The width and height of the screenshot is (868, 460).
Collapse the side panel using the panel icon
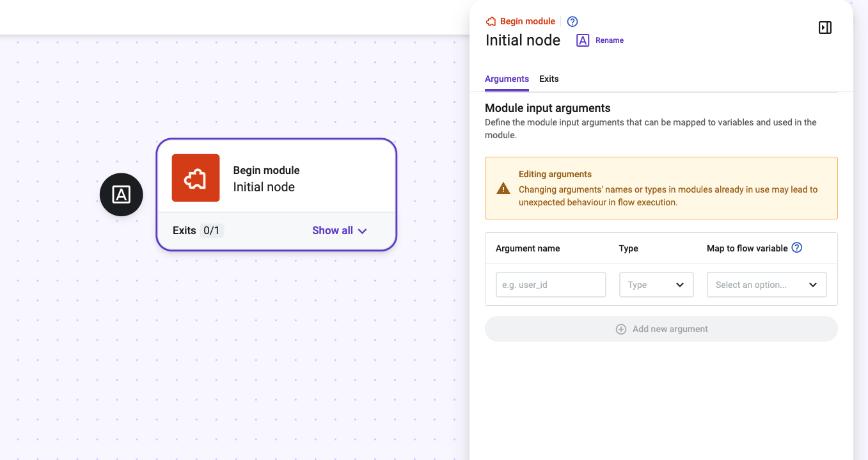[825, 28]
